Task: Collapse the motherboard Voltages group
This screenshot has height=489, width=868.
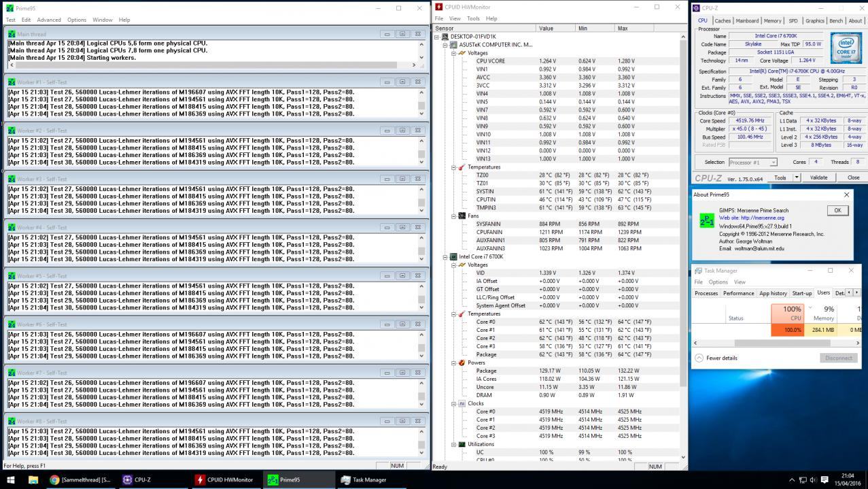Action: coord(454,53)
